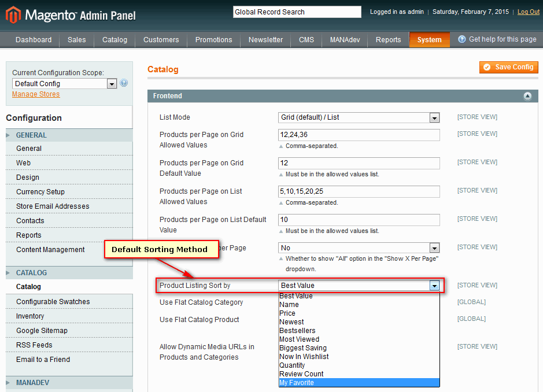Click the Save Config button
543x392 pixels.
coord(508,67)
